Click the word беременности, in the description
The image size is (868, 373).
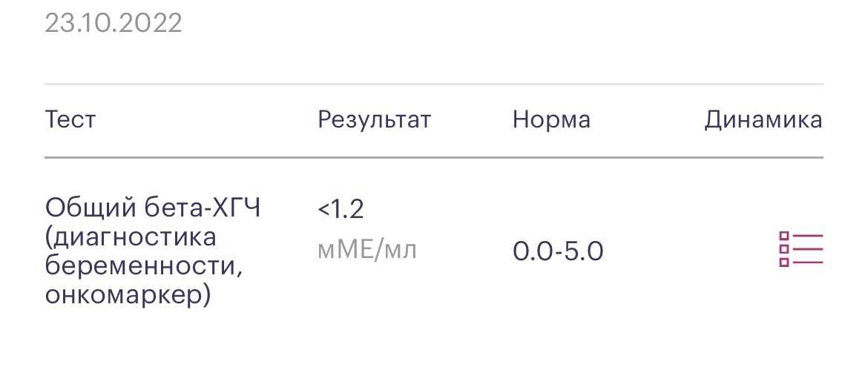pos(144,267)
